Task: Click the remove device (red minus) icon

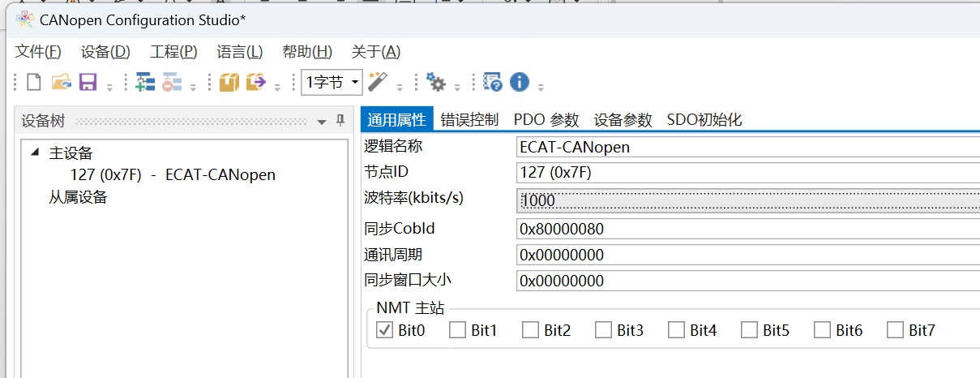Action: click(x=172, y=82)
